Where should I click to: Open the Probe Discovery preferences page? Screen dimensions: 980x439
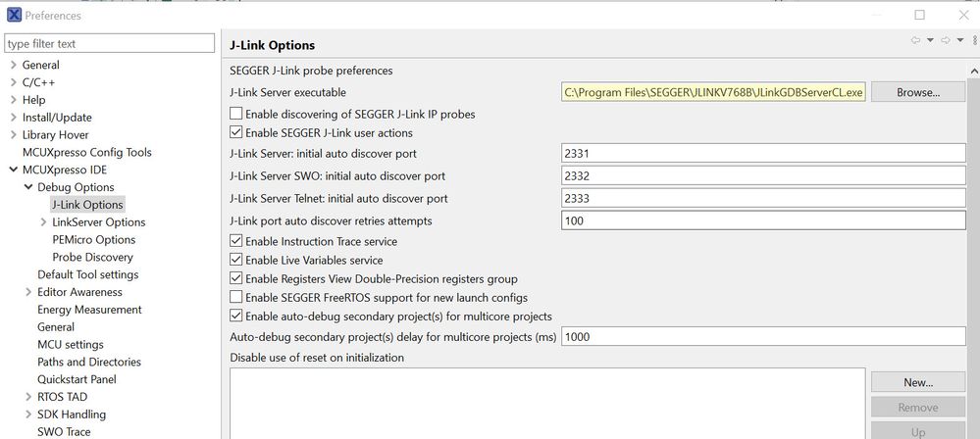tap(92, 257)
